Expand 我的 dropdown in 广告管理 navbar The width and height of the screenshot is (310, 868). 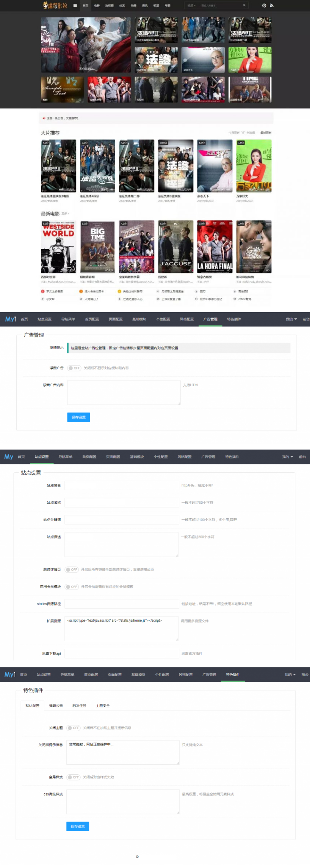(x=291, y=319)
